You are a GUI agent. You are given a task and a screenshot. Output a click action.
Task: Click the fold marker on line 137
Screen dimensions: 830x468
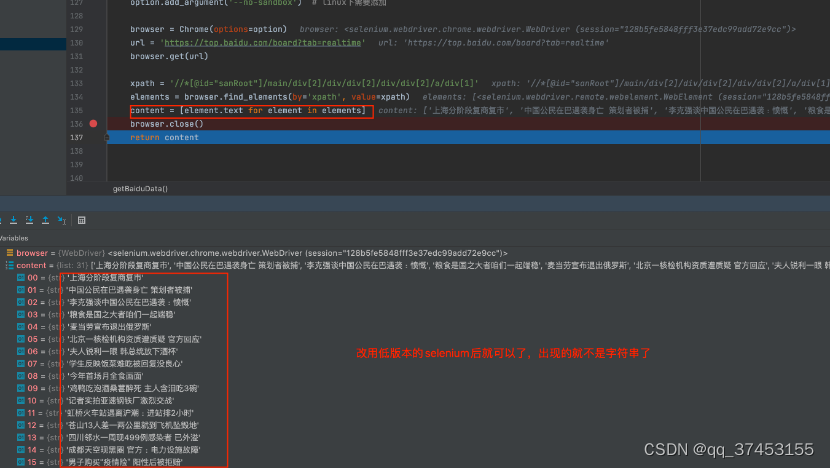click(x=106, y=138)
